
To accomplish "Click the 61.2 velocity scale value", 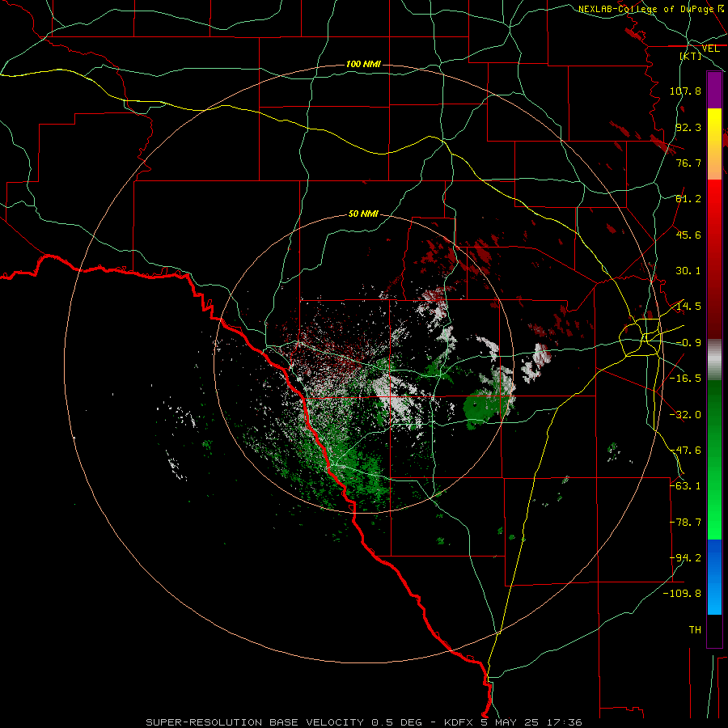I will (x=688, y=199).
